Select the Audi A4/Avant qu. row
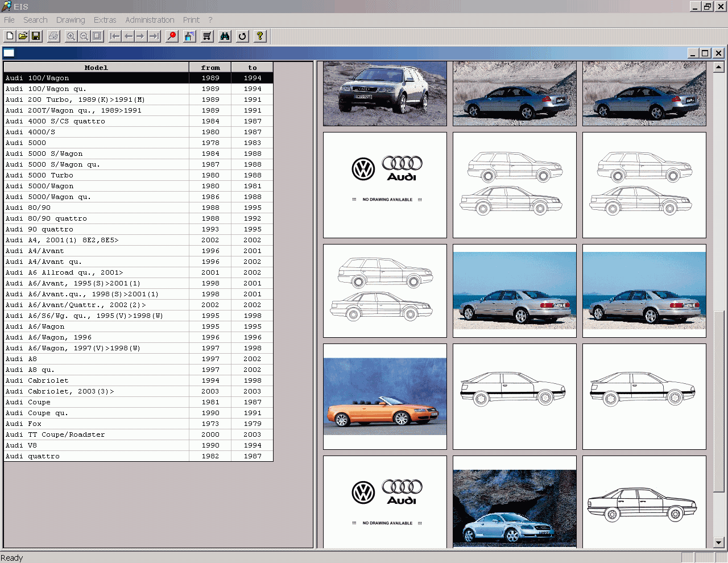 tap(138, 262)
